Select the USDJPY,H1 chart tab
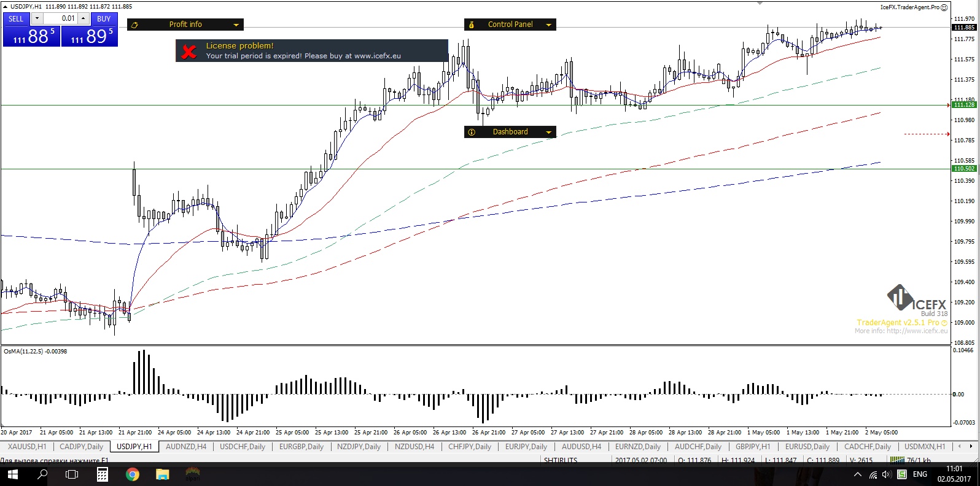Image resolution: width=980 pixels, height=486 pixels. click(x=134, y=447)
